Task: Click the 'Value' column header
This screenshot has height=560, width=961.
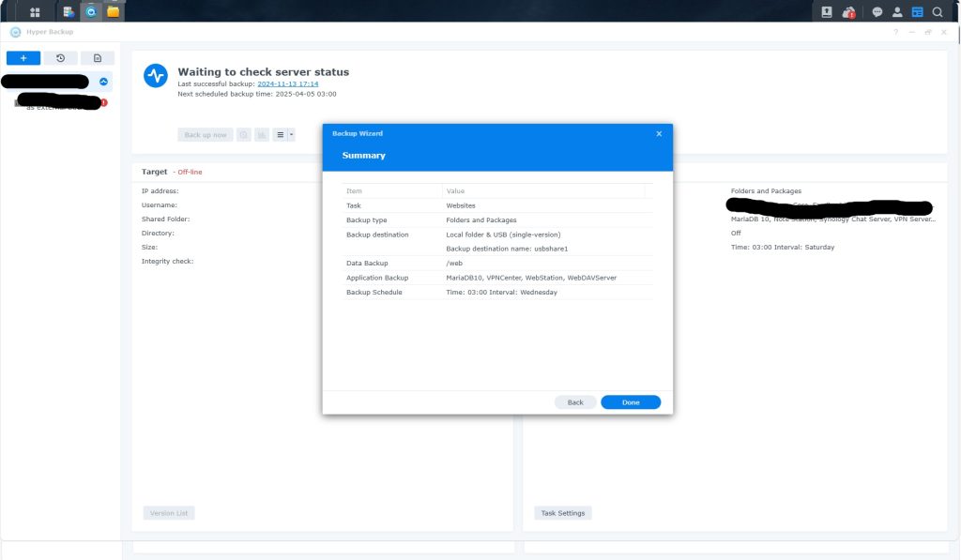Action: (455, 191)
